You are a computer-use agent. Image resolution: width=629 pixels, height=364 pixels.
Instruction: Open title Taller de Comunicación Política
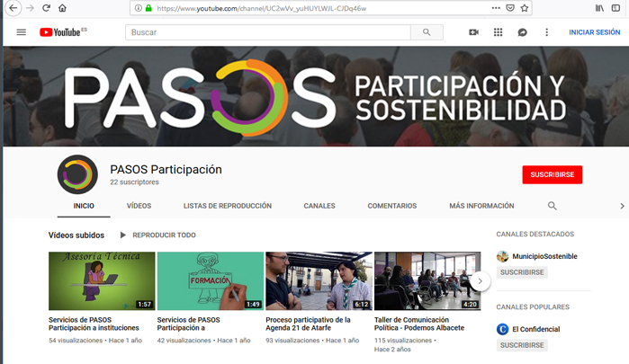point(419,324)
